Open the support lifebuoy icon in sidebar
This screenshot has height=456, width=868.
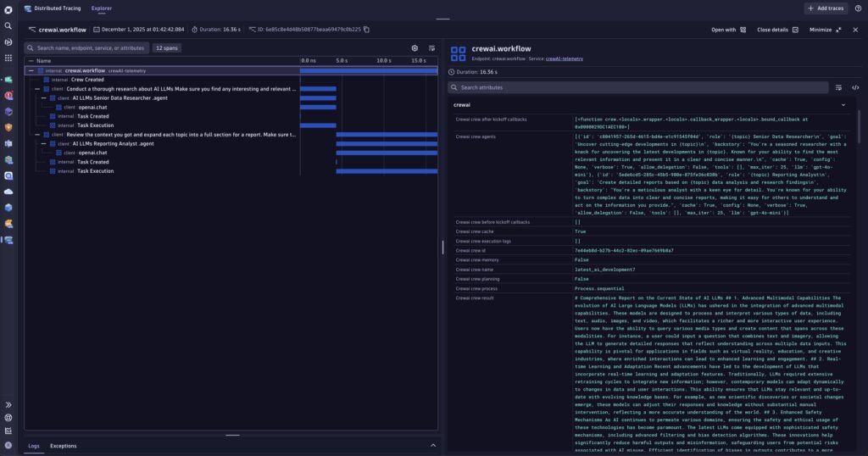point(8,418)
